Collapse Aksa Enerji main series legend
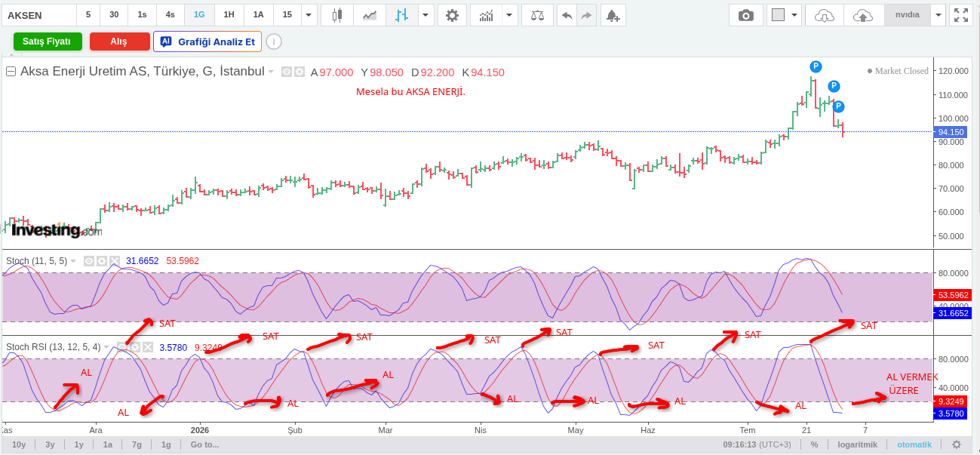The width and height of the screenshot is (980, 455). click(x=11, y=72)
